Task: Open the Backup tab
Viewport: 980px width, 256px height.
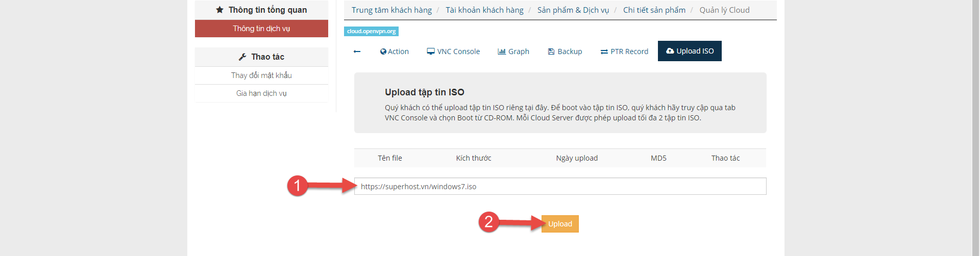Action: [x=565, y=52]
